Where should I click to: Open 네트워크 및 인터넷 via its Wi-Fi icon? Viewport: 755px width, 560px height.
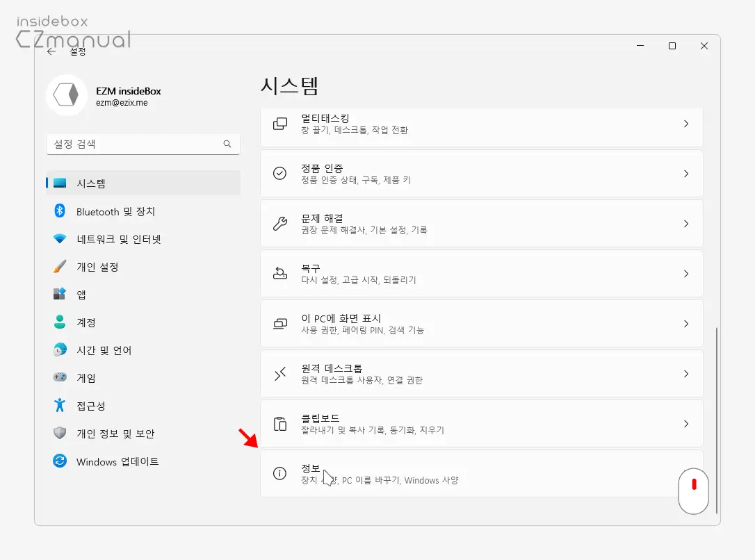60,239
